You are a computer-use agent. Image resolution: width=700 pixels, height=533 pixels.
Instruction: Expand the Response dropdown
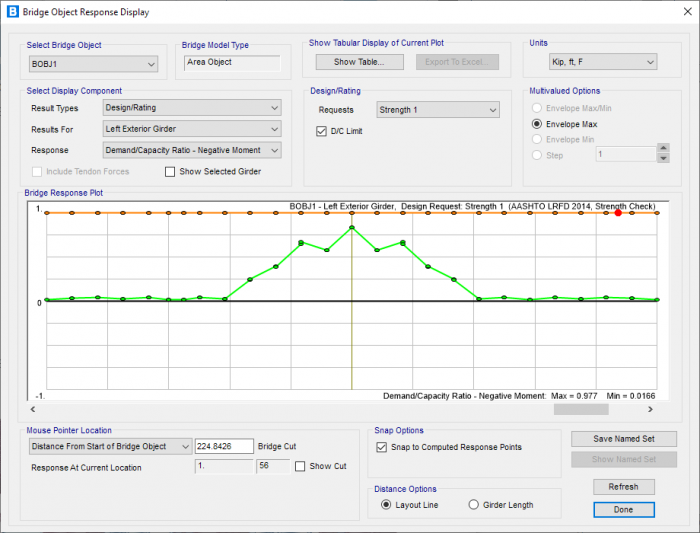pyautogui.click(x=192, y=150)
